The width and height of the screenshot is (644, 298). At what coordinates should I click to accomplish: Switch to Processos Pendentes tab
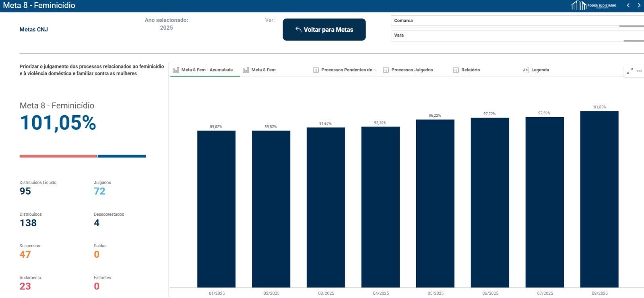(x=348, y=70)
